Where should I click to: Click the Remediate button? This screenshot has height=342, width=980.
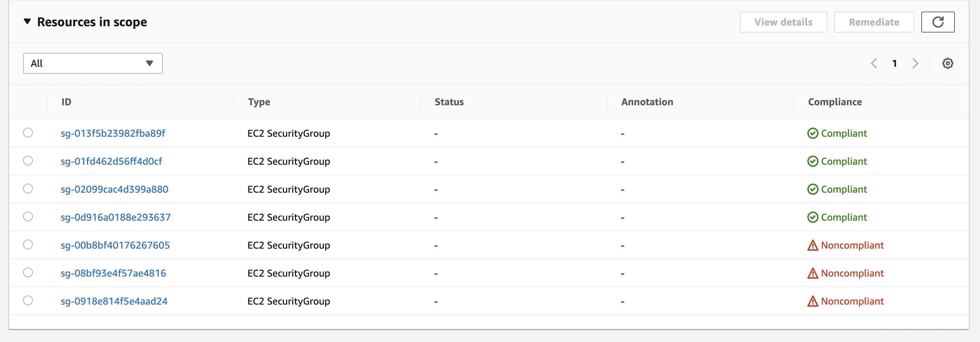873,22
